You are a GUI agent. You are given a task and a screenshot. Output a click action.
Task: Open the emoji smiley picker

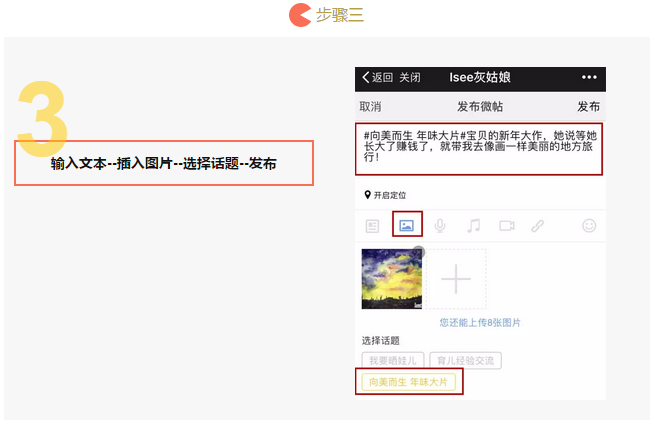point(589,226)
